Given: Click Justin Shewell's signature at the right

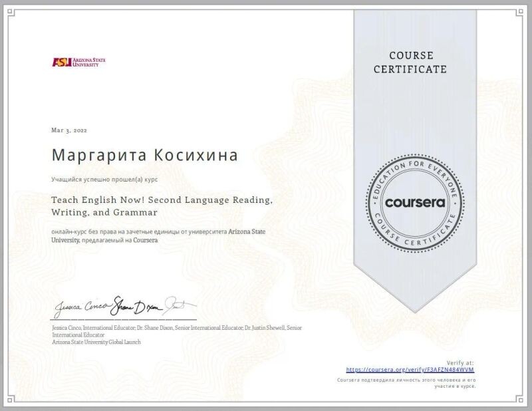Looking at the screenshot, I should 178,305.
